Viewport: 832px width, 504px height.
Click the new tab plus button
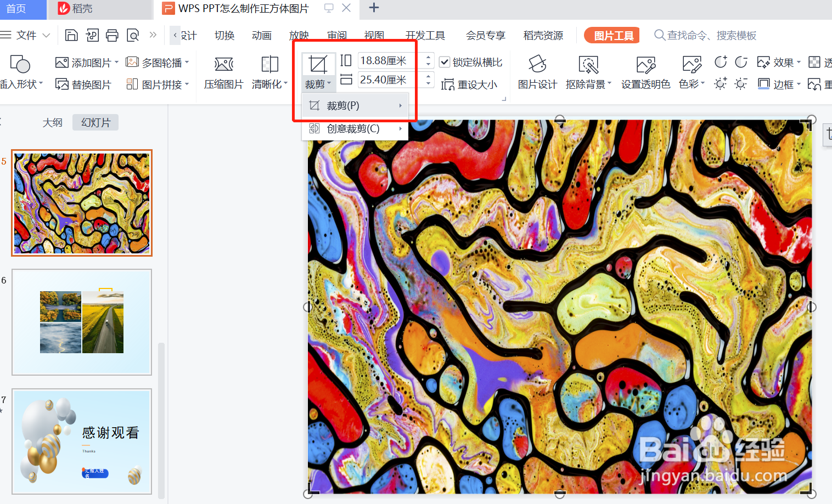[374, 8]
